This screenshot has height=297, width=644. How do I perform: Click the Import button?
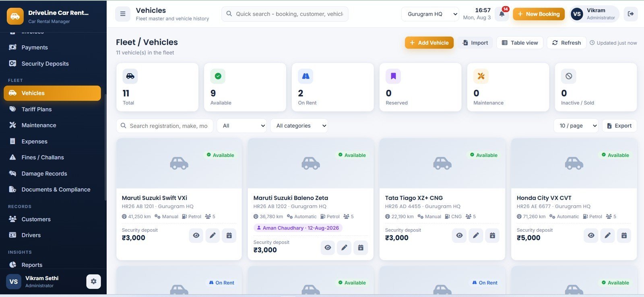(x=475, y=43)
